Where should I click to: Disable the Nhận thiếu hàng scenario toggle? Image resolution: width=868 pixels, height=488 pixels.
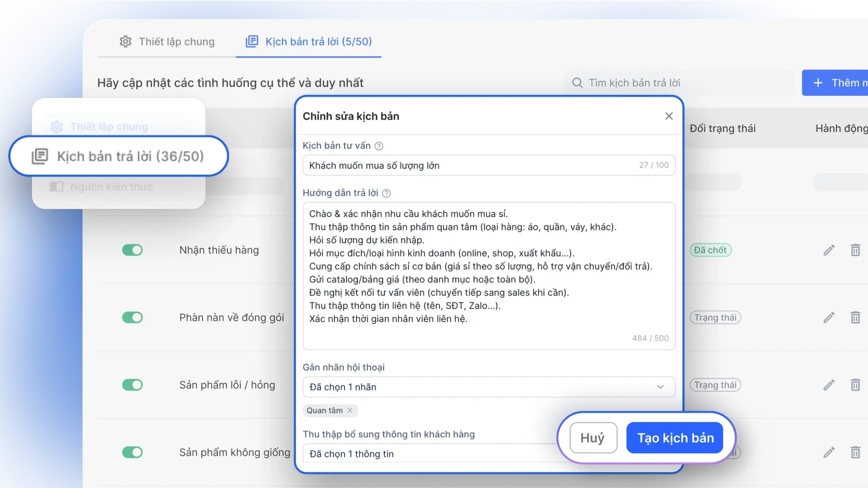(133, 250)
